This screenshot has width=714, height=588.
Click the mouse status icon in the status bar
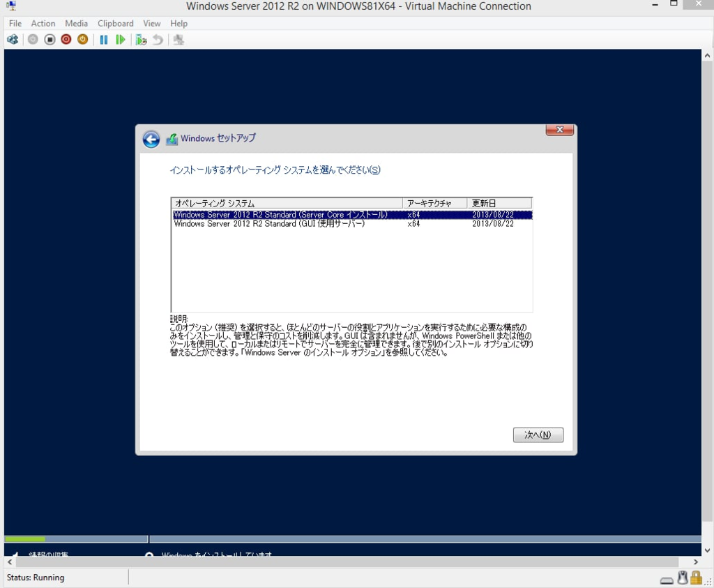pos(682,578)
